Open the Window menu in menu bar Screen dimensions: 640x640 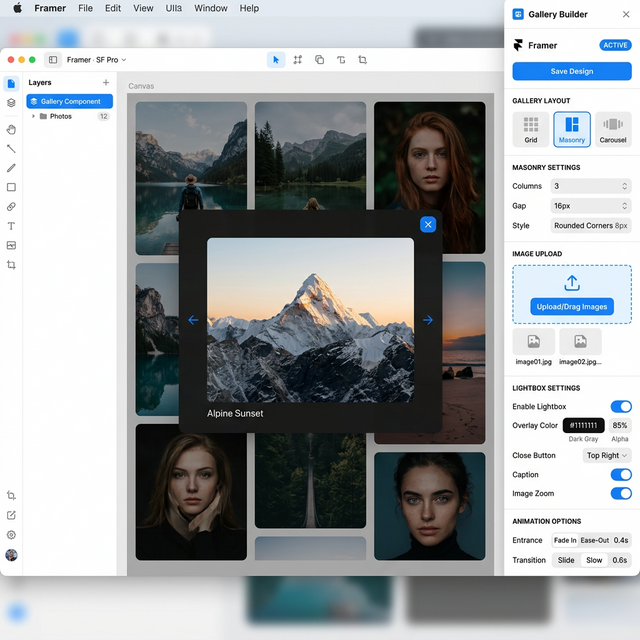click(x=210, y=8)
